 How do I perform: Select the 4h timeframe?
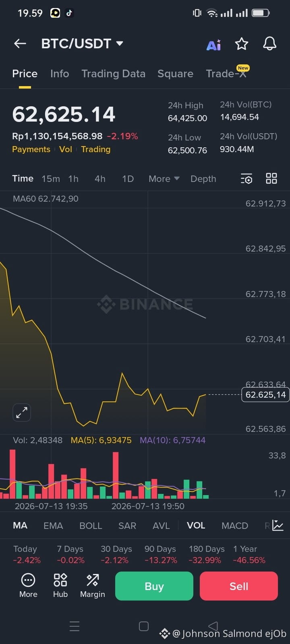(100, 179)
